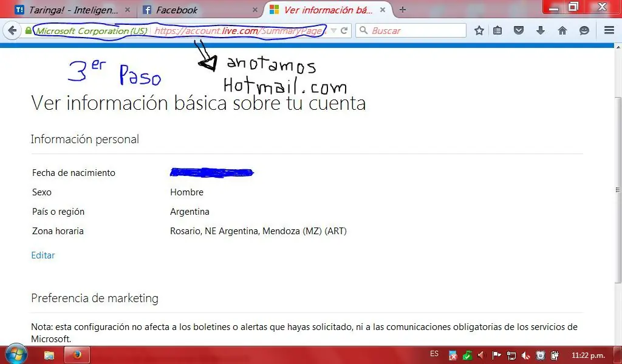Open the Windows Start orb

16,354
